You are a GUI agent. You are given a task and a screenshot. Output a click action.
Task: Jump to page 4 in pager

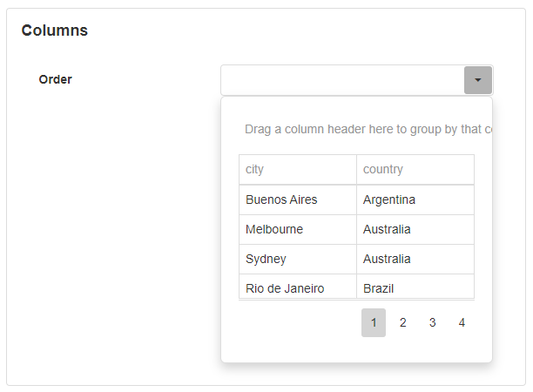462,322
